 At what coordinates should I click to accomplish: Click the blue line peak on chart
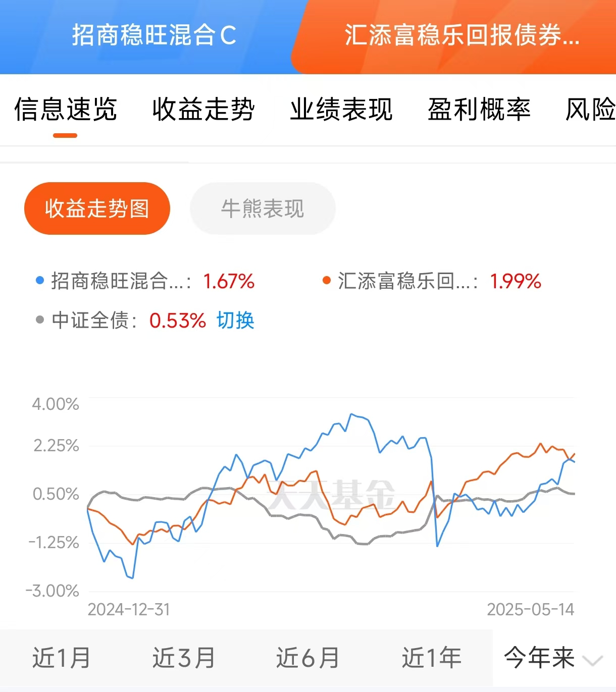click(x=352, y=414)
